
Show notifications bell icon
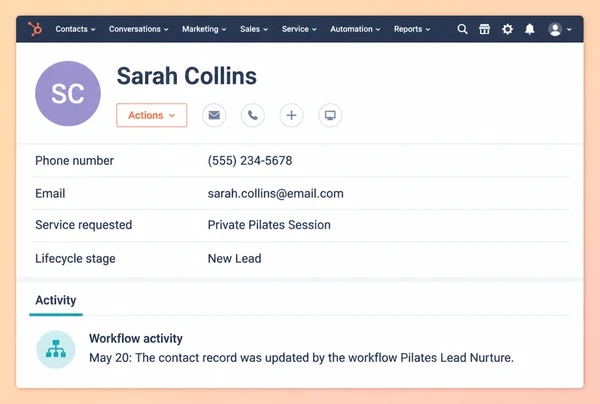click(530, 29)
